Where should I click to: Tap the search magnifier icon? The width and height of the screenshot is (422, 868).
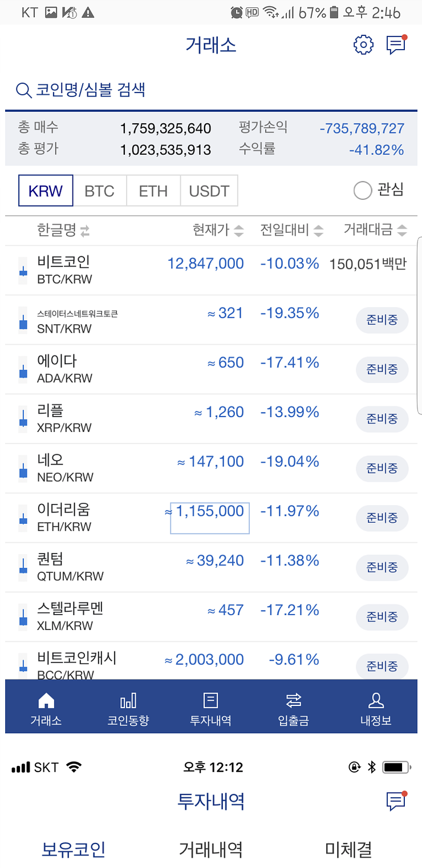pos(23,90)
